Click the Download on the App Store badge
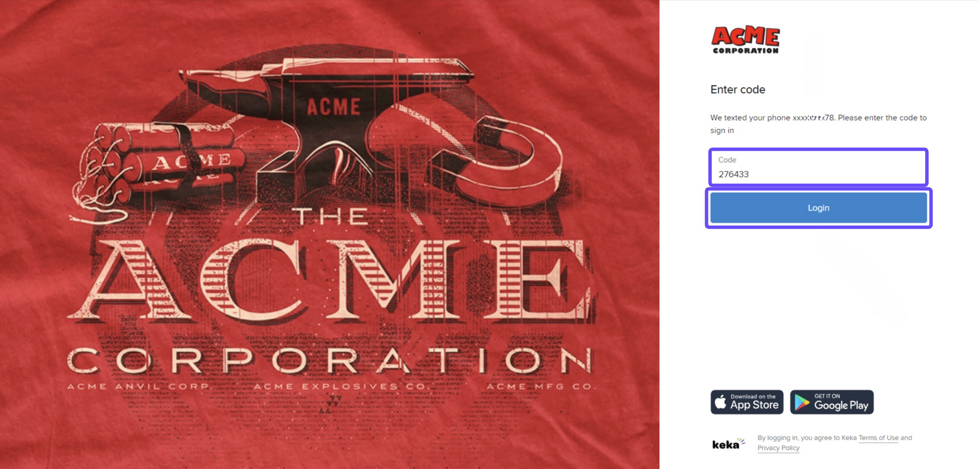Screen dimensions: 980x469 (747, 402)
